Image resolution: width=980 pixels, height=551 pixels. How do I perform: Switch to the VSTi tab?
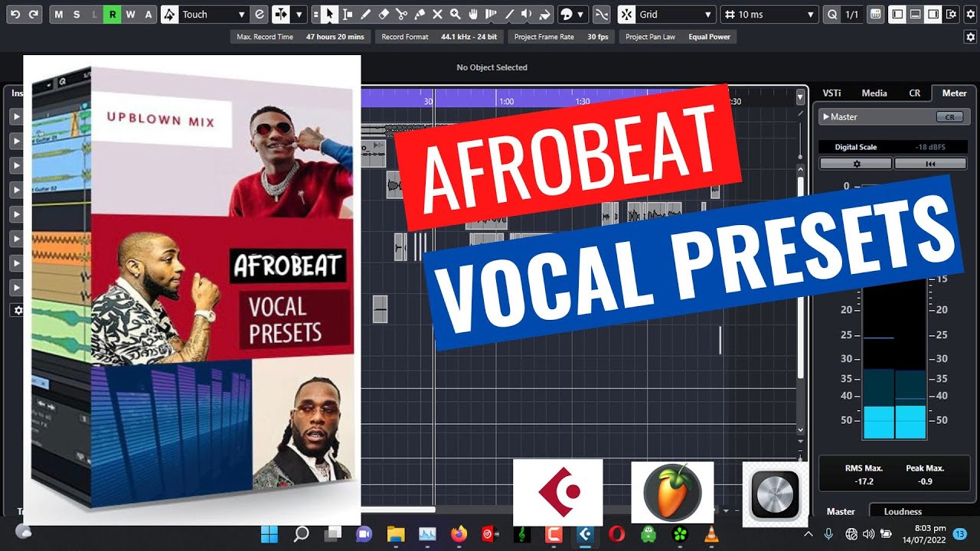coord(832,93)
